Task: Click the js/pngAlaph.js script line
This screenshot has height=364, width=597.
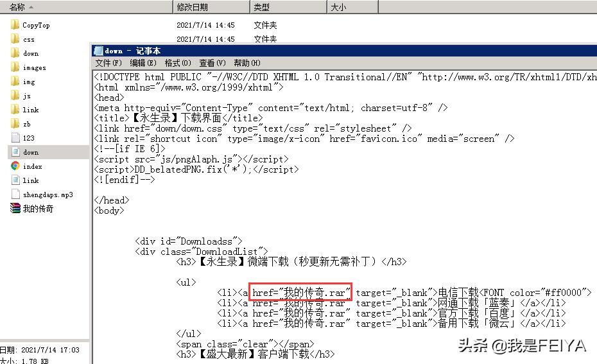Action: [x=191, y=159]
